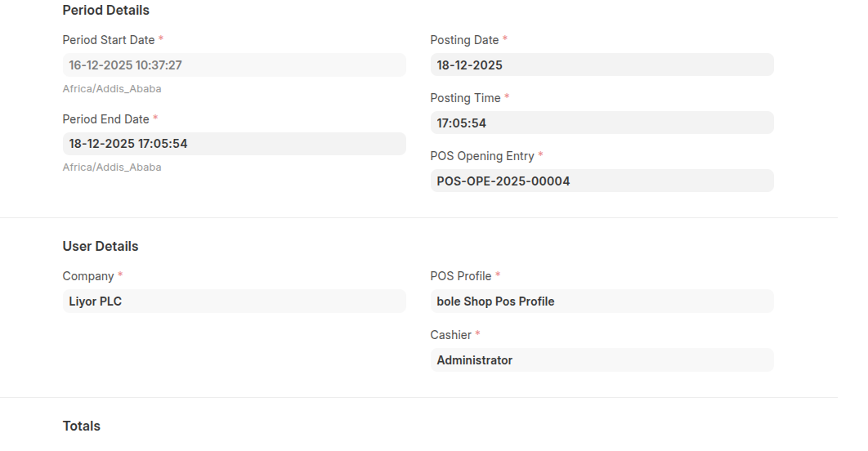Open the POS Opening Entry link field

point(602,181)
